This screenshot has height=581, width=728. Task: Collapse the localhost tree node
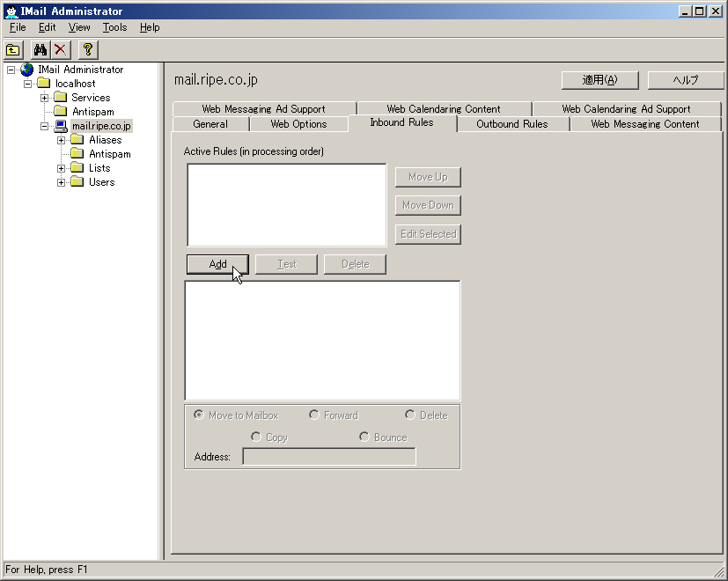coord(28,84)
